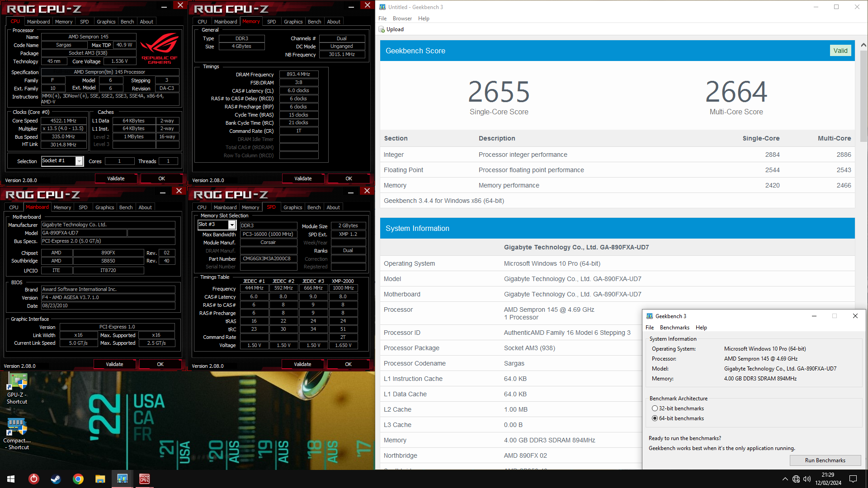Image resolution: width=868 pixels, height=488 pixels.
Task: Click the Upload icon in Geekbench toolbar
Action: coord(382,29)
